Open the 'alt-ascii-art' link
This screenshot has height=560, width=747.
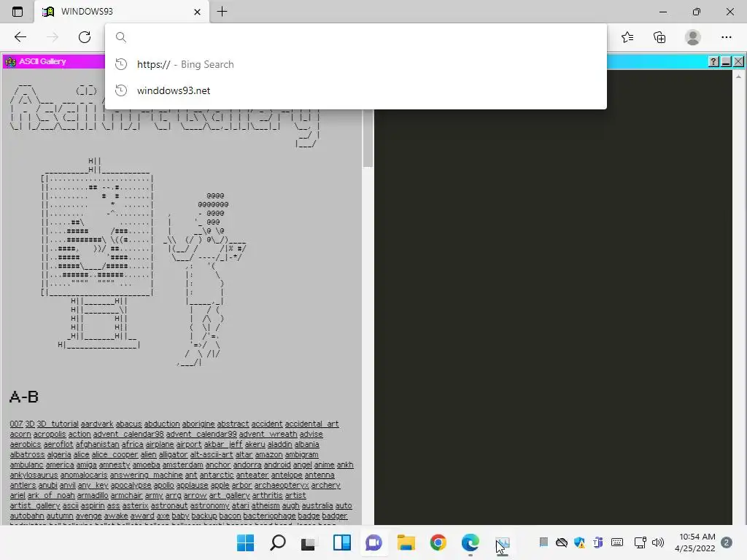click(x=211, y=454)
